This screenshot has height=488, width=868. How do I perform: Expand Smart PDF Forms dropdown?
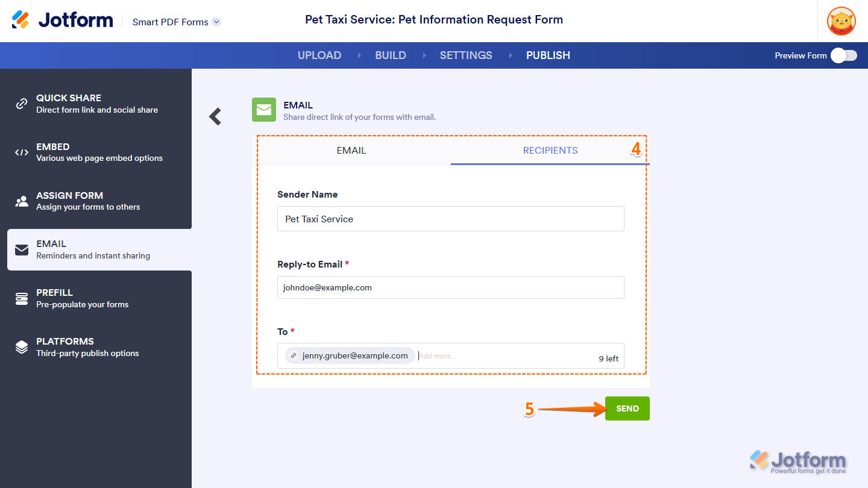pos(216,22)
